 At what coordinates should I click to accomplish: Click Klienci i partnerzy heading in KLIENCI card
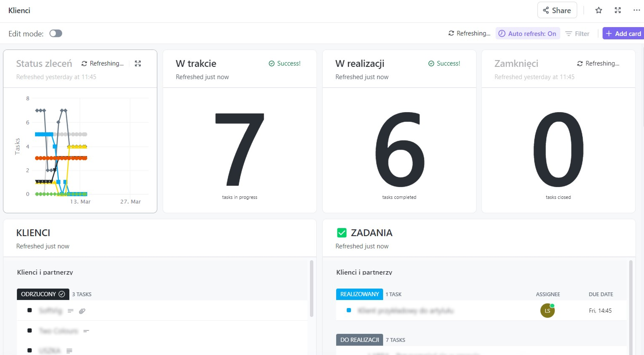click(45, 272)
